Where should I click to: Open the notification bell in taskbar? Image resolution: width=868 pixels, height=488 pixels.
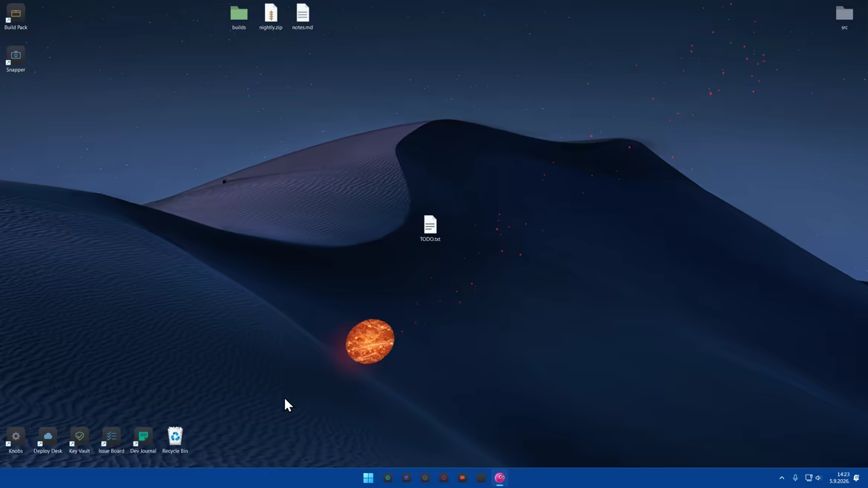pyautogui.click(x=856, y=478)
